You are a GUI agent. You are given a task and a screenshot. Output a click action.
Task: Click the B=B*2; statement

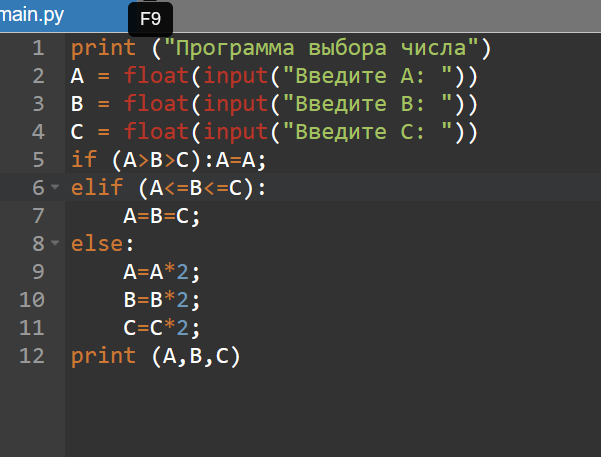[162, 300]
